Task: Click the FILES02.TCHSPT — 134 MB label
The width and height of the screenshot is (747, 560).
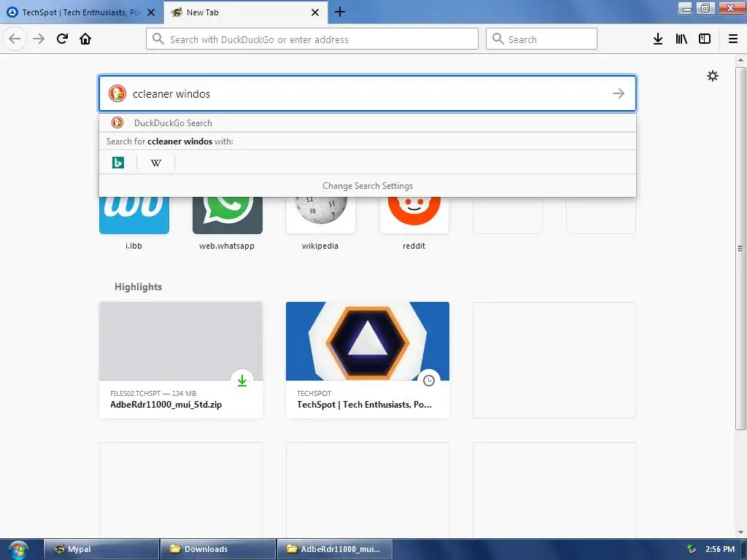Action: point(153,393)
